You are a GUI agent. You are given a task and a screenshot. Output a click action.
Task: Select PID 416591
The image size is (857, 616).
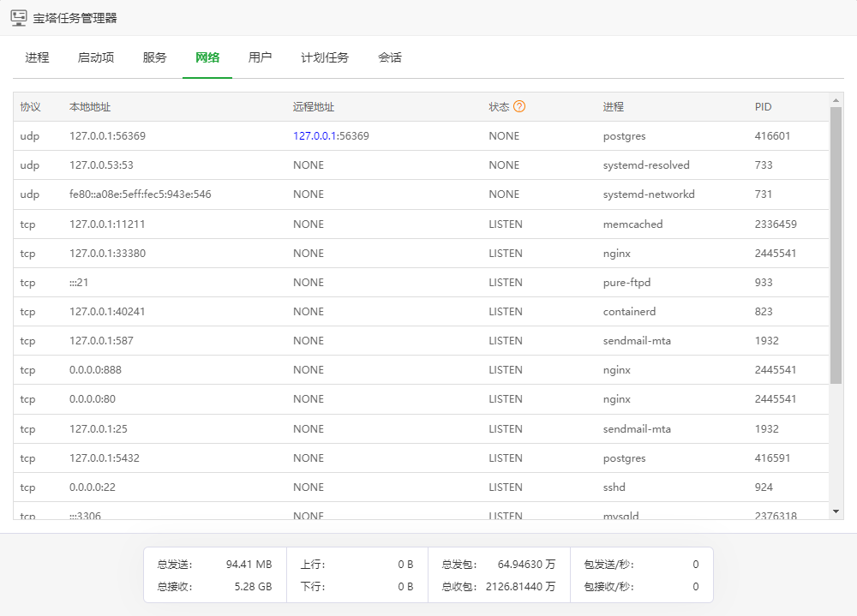click(772, 458)
